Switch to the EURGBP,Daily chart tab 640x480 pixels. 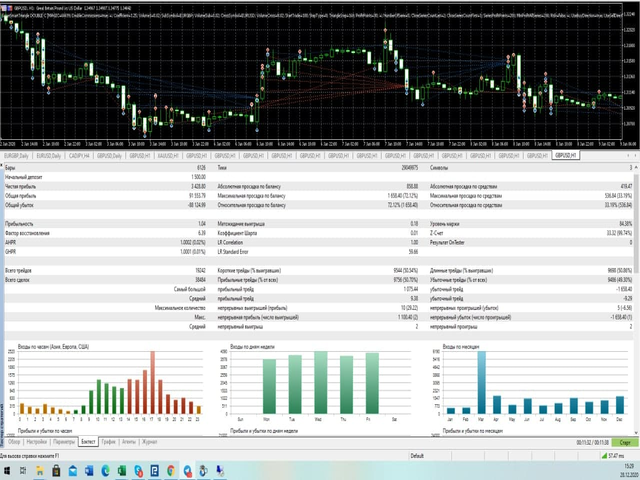click(x=16, y=156)
